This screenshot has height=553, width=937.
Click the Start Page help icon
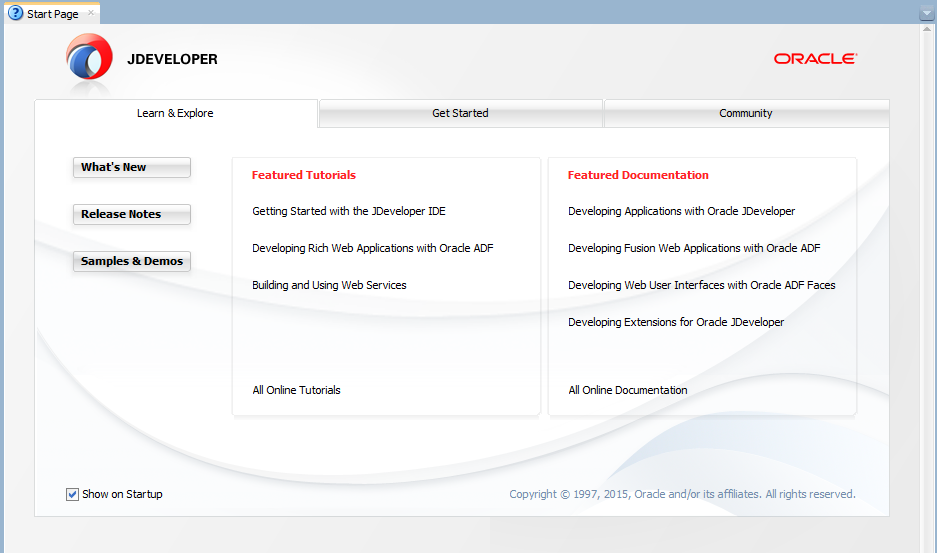(16, 13)
